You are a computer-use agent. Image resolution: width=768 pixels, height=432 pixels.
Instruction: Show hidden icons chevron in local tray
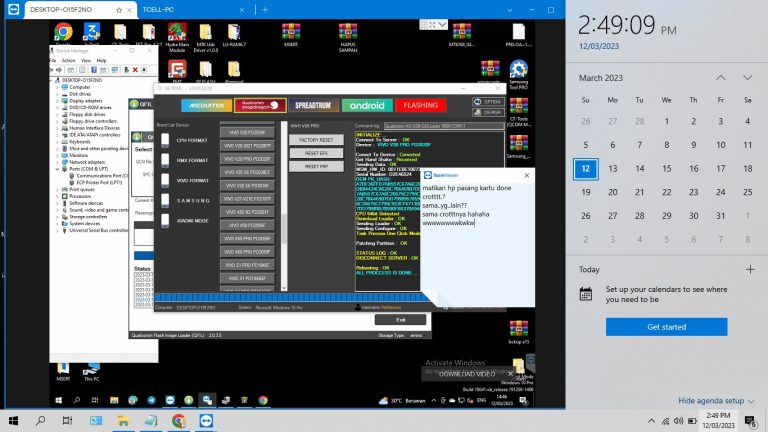pyautogui.click(x=651, y=421)
